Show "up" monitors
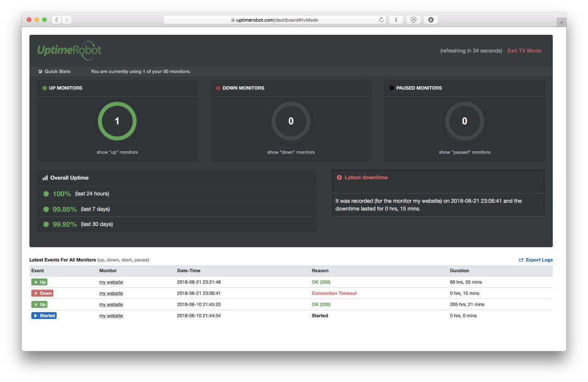 (x=117, y=152)
